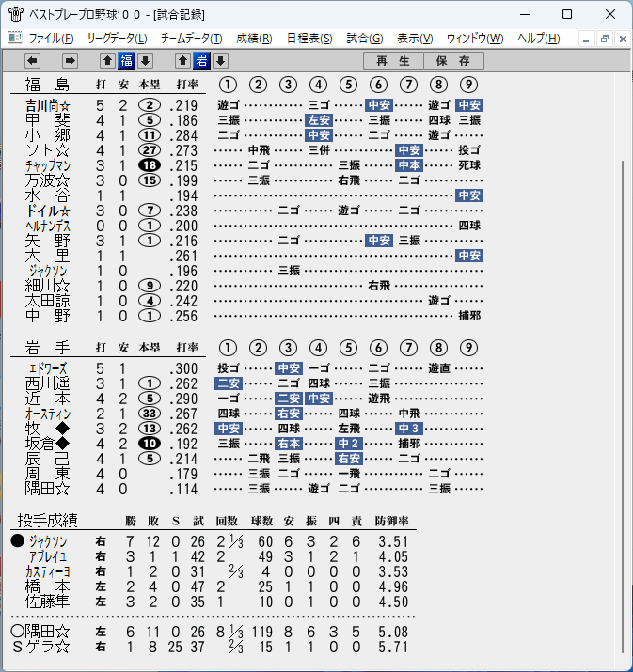Click the left arrow previous game button
This screenshot has width=633, height=672.
(x=33, y=61)
